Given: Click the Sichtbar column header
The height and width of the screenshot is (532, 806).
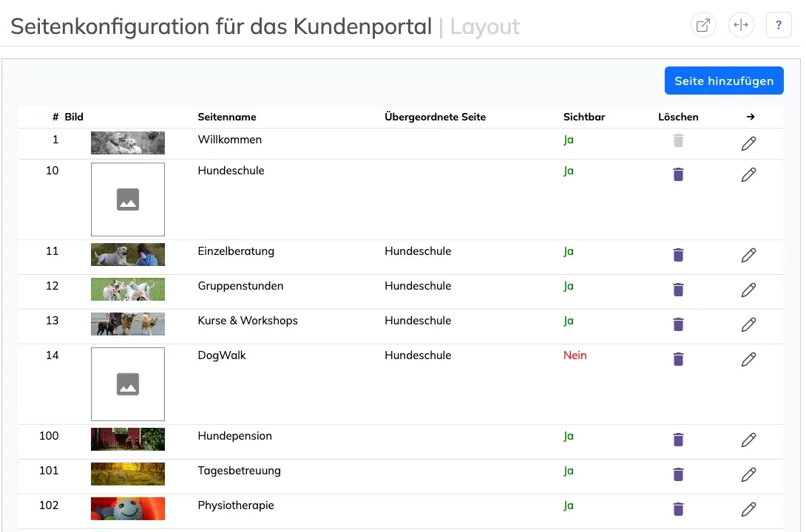Looking at the screenshot, I should coord(584,117).
